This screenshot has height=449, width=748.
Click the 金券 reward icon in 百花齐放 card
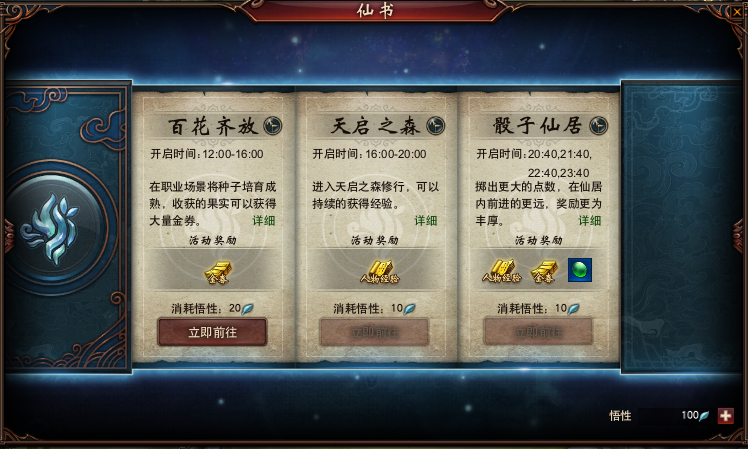coord(218,272)
